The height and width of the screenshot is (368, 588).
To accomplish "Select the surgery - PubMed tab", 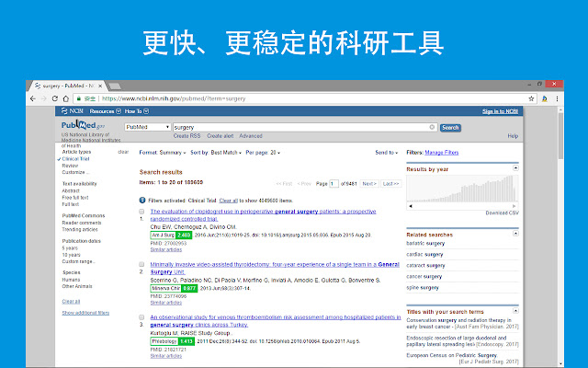I will (67, 86).
